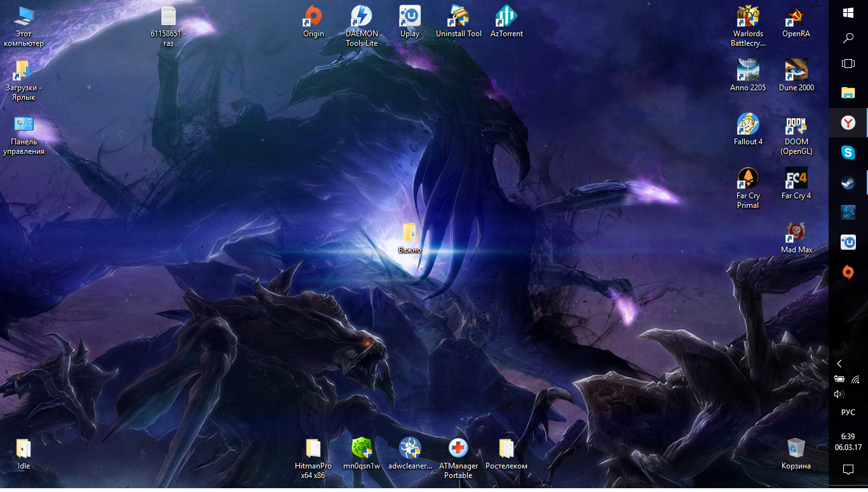This screenshot has height=492, width=868.
Task: Select the Этот компьютер icon
Action: click(x=24, y=26)
